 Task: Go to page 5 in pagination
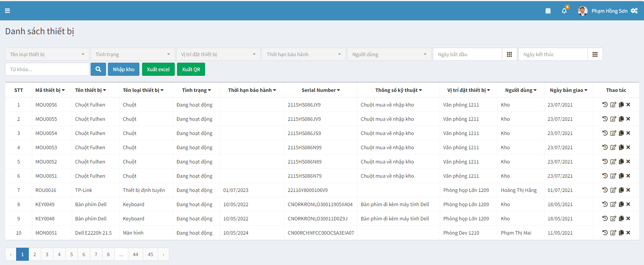pos(71,254)
